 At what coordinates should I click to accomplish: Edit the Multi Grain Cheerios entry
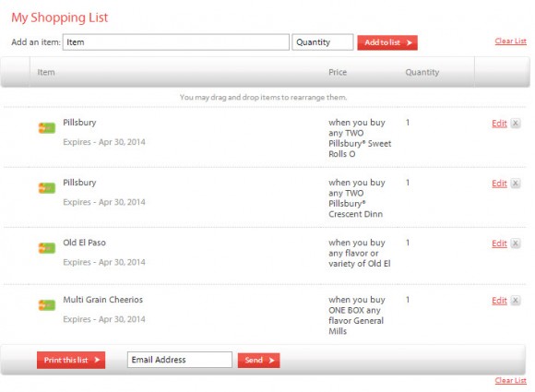coord(499,301)
